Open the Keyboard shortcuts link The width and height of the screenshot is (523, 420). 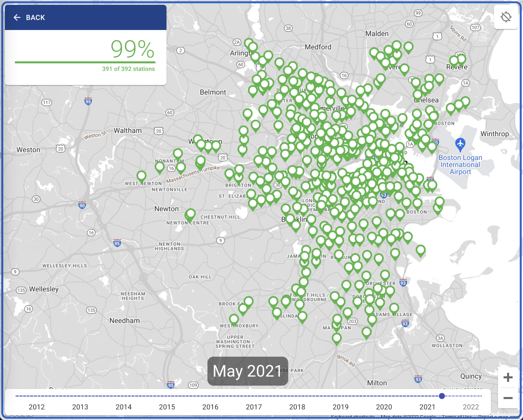pos(353,416)
